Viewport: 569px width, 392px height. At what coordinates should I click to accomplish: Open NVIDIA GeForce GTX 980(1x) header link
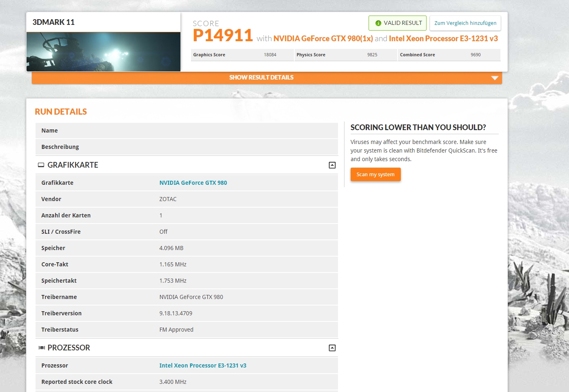click(x=323, y=38)
